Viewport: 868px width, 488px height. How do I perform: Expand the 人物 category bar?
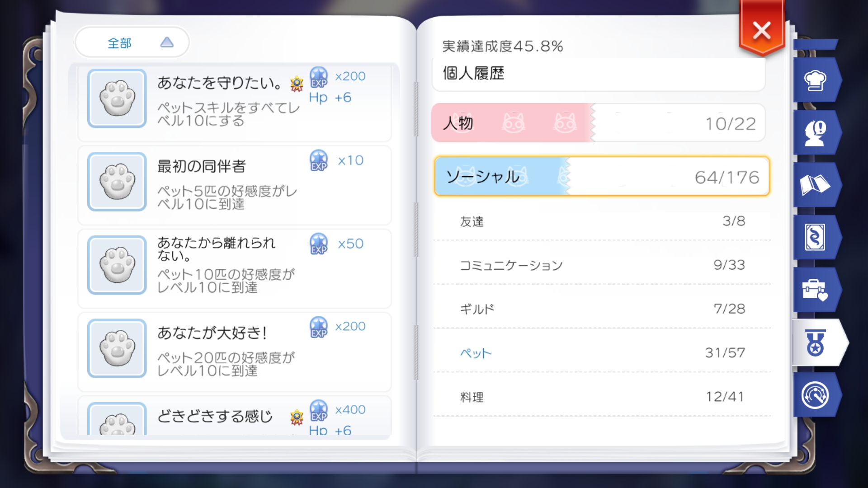tap(599, 123)
